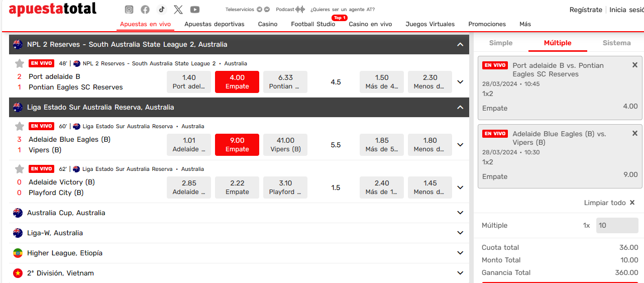The image size is (644, 283).
Task: Remove Port adelaide B bet from slip
Action: [635, 65]
